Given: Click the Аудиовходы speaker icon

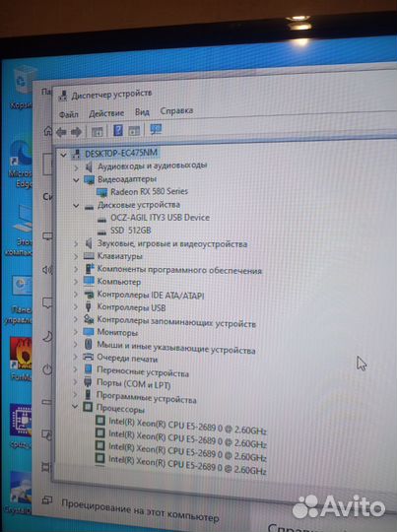Looking at the screenshot, I should (x=89, y=167).
